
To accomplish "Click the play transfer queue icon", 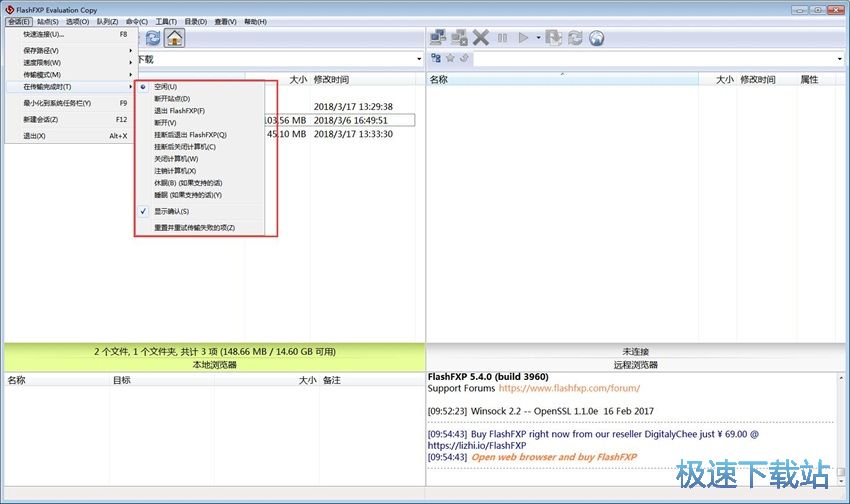I will (523, 38).
